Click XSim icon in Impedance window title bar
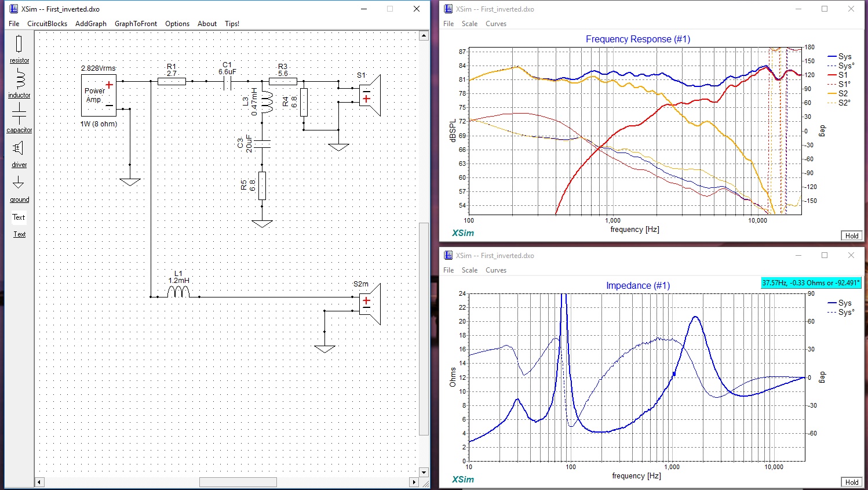868x490 pixels. 448,255
